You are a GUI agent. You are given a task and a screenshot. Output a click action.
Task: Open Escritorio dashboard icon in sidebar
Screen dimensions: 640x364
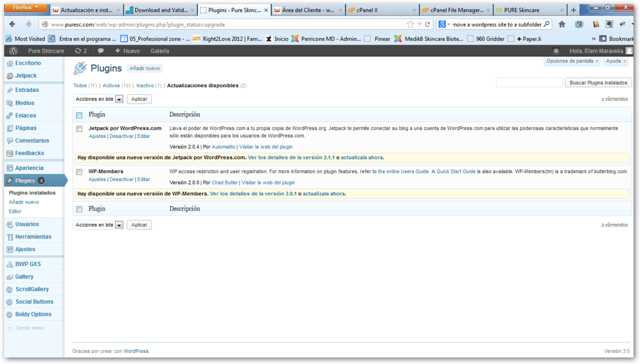click(10, 63)
